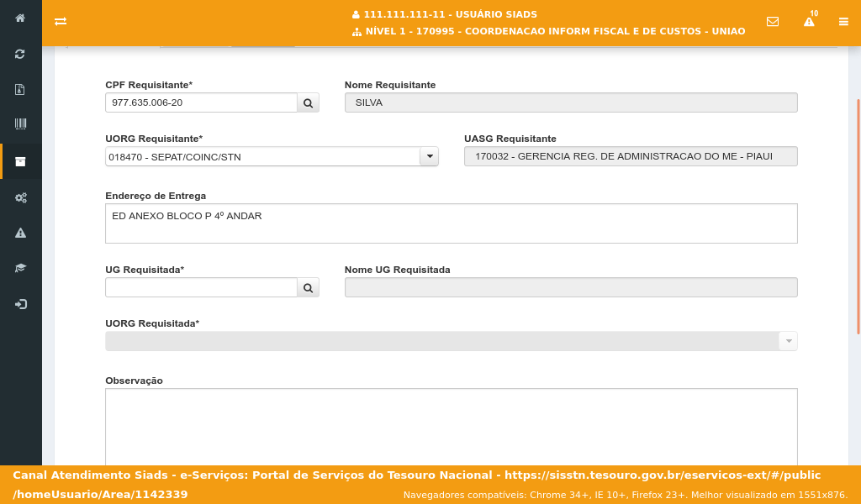861x504 pixels.
Task: Toggle sidebar with the swap arrows icon
Action: [x=61, y=21]
